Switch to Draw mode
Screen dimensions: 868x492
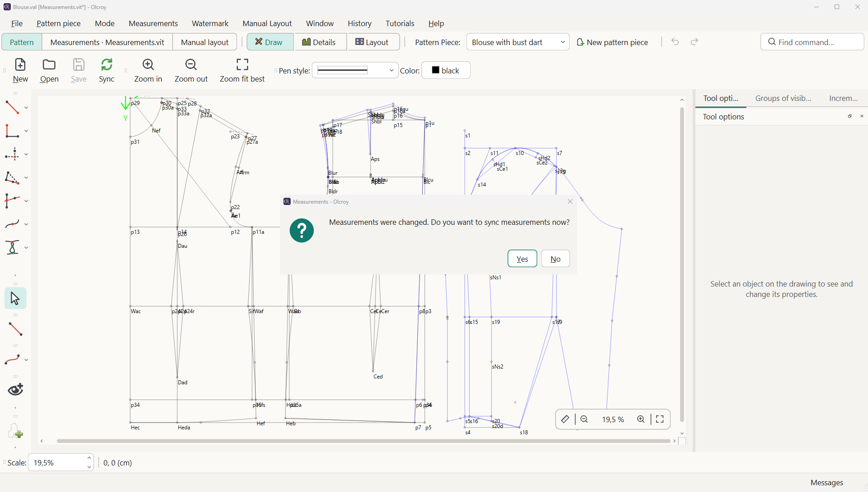[270, 42]
